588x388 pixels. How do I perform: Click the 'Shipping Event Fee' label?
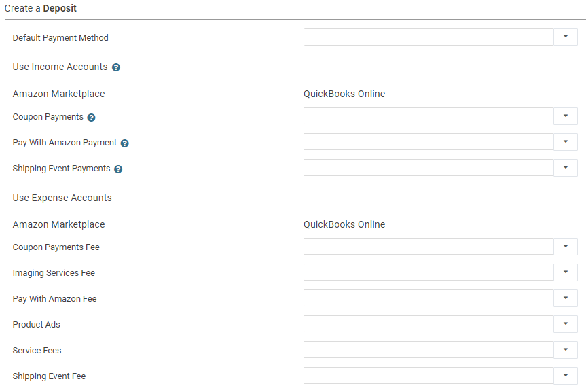coord(49,376)
